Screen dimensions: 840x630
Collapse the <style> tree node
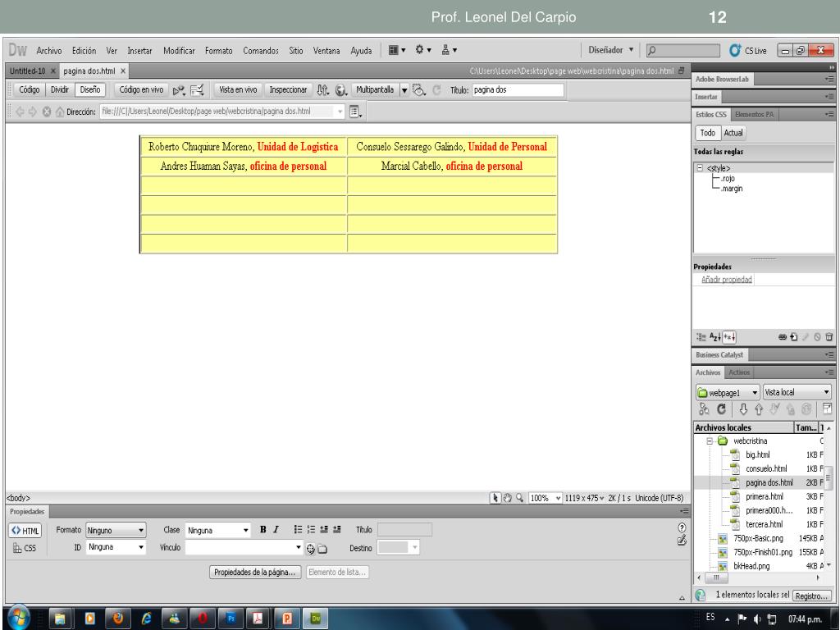(x=700, y=168)
